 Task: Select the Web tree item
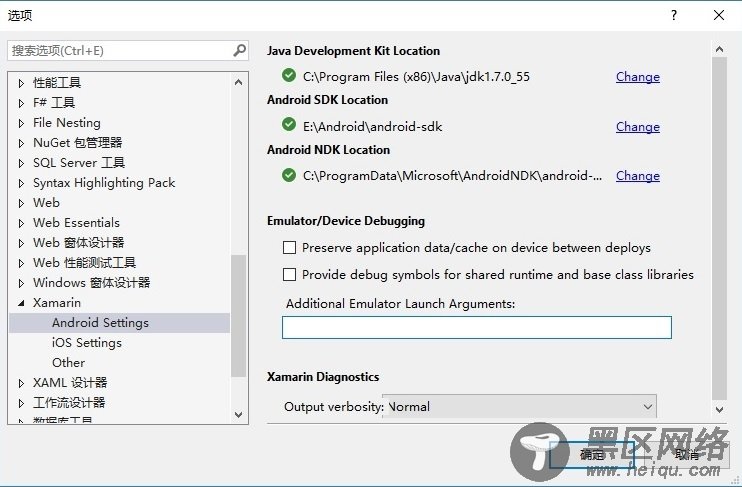pyautogui.click(x=46, y=203)
